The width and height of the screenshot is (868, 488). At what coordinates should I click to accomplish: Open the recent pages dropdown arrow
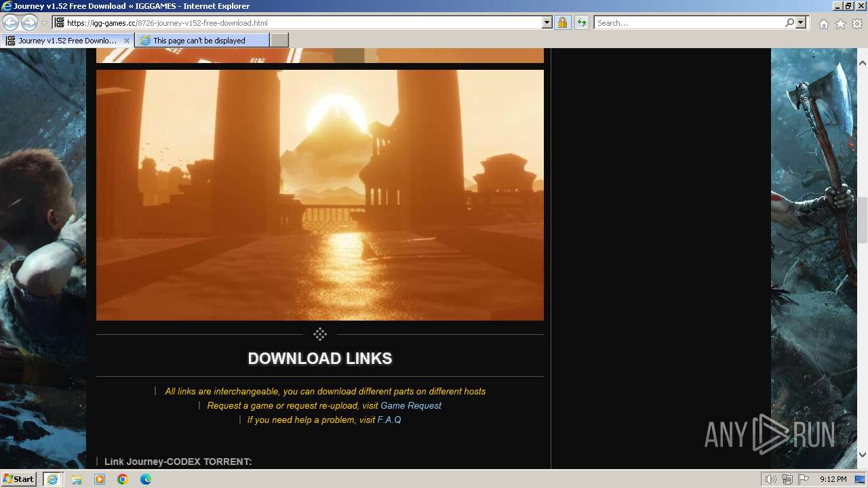click(x=44, y=23)
